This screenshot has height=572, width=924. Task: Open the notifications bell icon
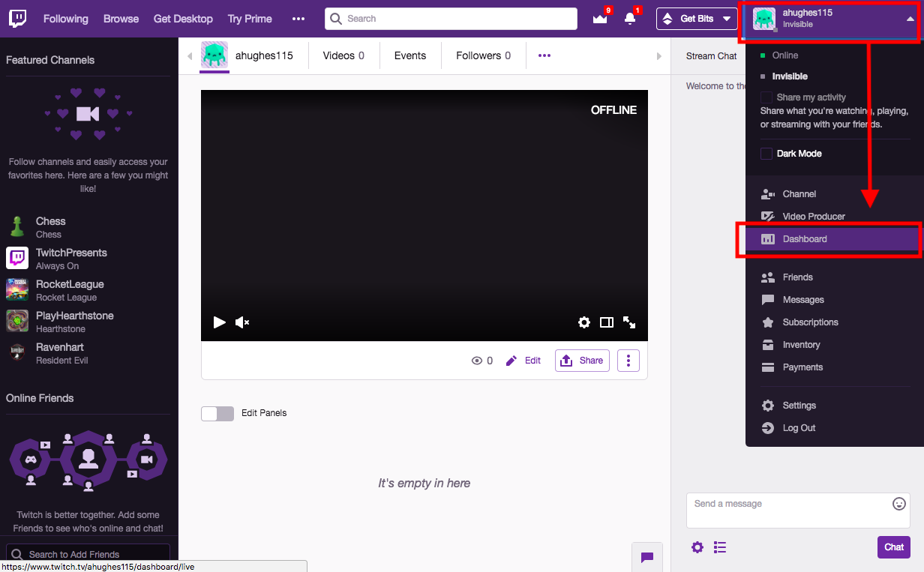pyautogui.click(x=630, y=19)
